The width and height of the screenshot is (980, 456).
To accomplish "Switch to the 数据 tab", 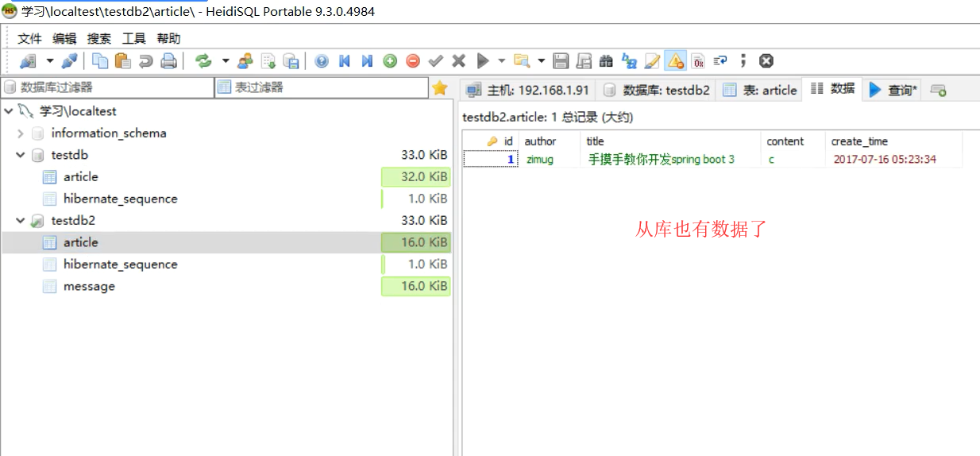I will 832,89.
